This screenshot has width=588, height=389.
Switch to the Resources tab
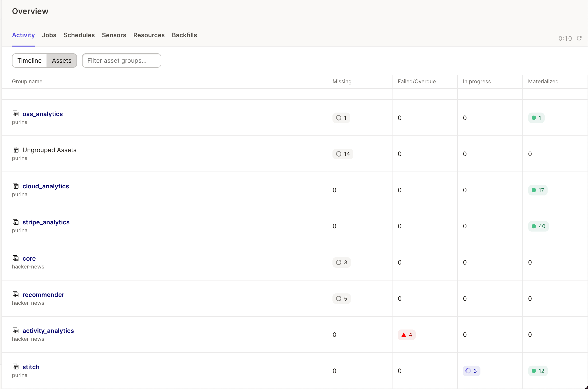[x=149, y=35]
